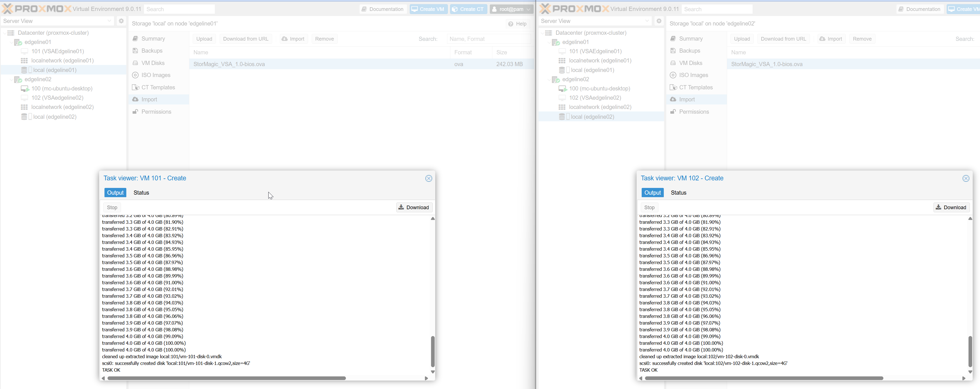Open Documentation in right window header
The image size is (980, 389).
(920, 9)
